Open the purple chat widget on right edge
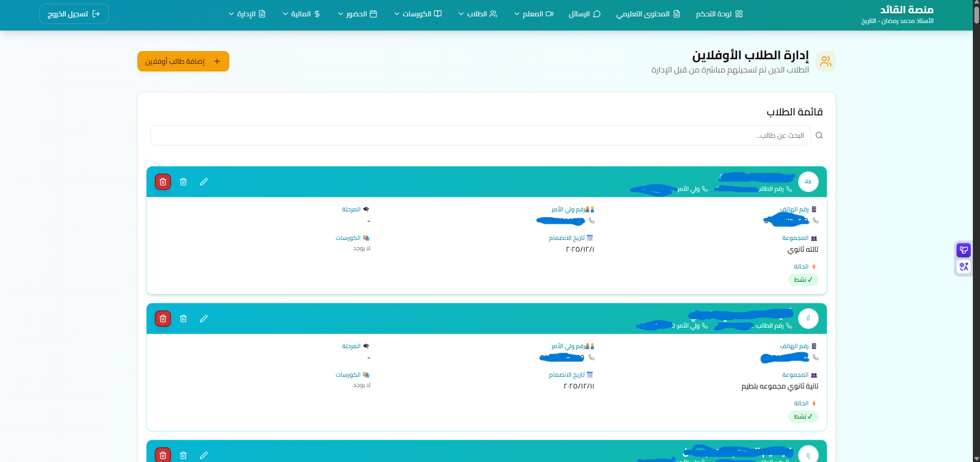The image size is (980, 462). coord(963,250)
